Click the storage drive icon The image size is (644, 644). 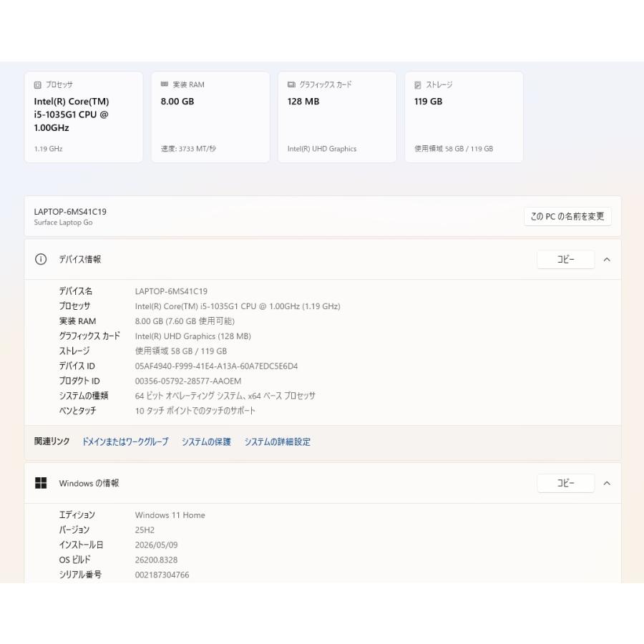click(x=418, y=85)
